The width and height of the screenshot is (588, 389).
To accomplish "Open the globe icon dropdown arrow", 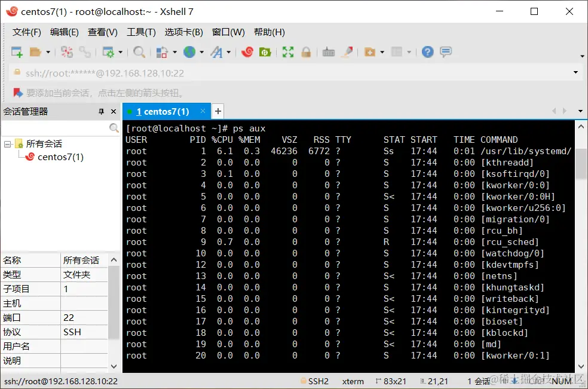I will [x=202, y=52].
